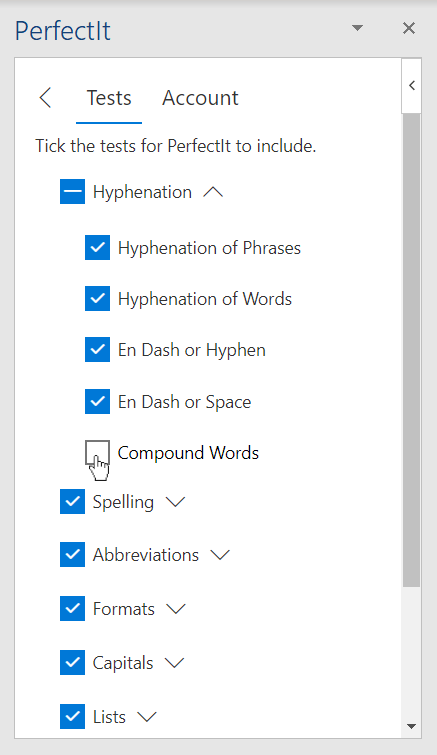Switch to the Account tab
The height and width of the screenshot is (755, 437).
pos(200,98)
